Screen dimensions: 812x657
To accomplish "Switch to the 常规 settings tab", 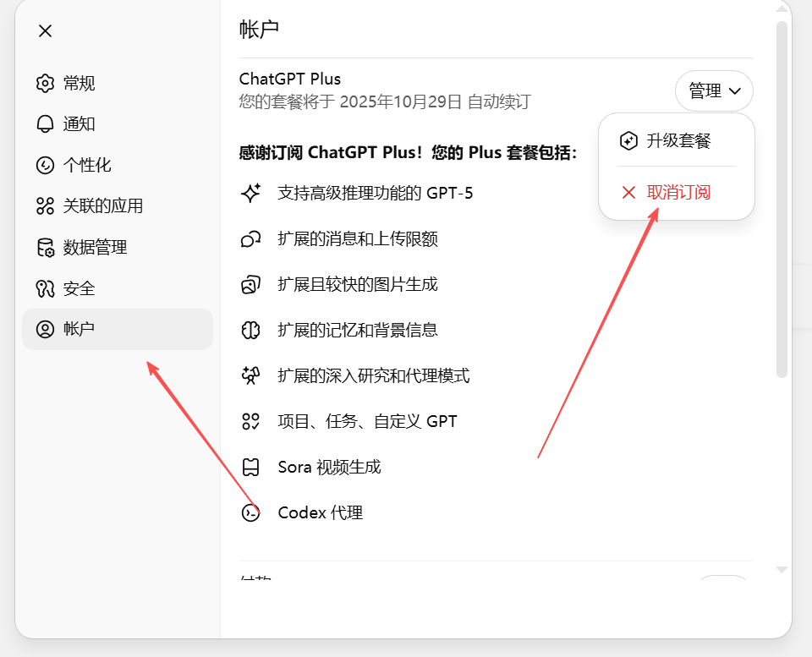I will 80,83.
